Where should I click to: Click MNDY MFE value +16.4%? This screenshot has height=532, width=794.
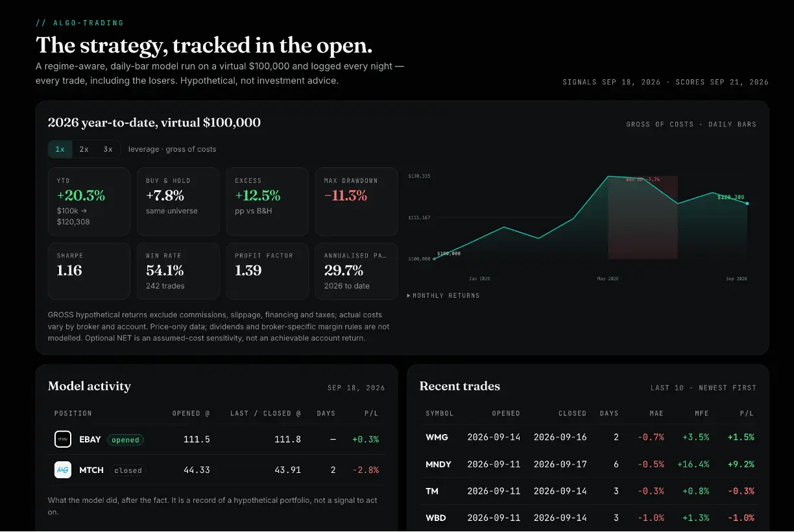point(693,465)
